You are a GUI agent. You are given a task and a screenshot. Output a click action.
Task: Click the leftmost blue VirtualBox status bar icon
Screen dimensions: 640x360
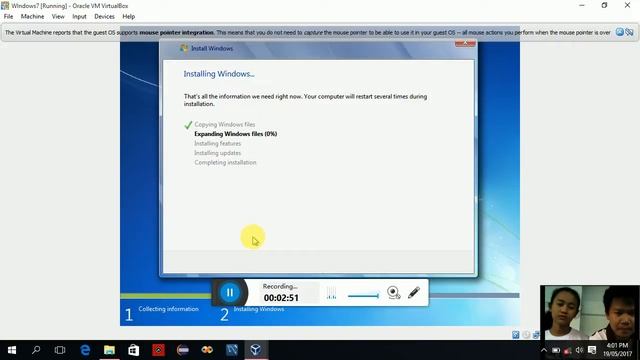pyautogui.click(x=516, y=335)
